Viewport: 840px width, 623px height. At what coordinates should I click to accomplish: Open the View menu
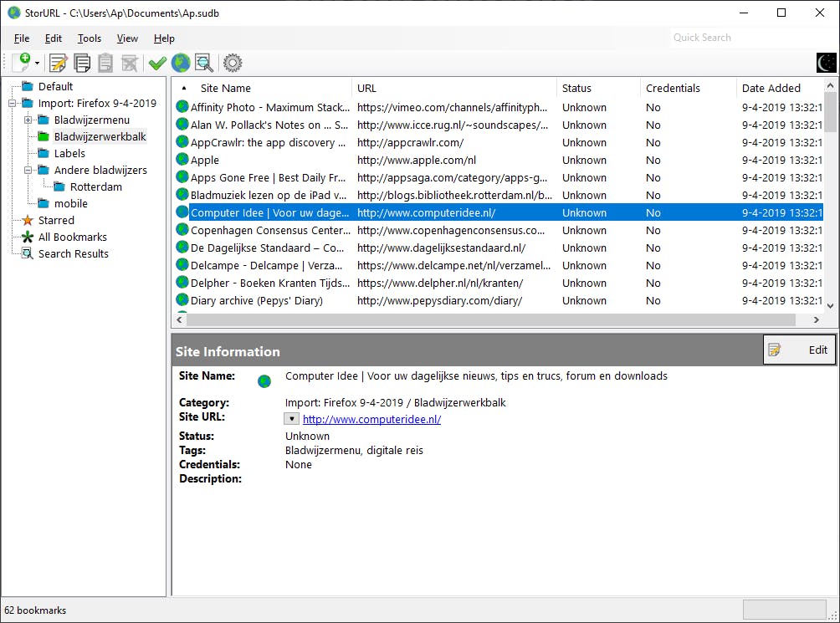point(127,38)
